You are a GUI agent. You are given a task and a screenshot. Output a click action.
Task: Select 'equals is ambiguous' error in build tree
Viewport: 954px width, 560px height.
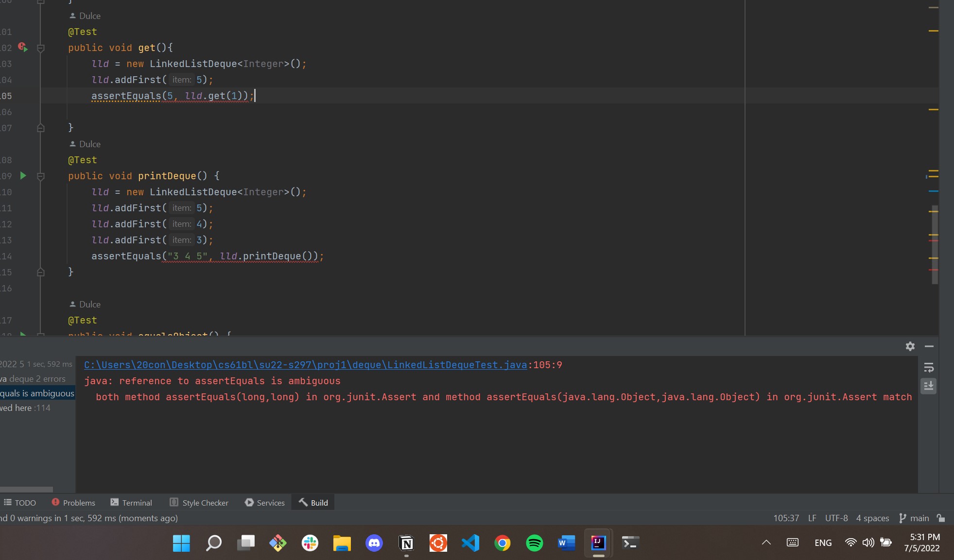pyautogui.click(x=37, y=393)
